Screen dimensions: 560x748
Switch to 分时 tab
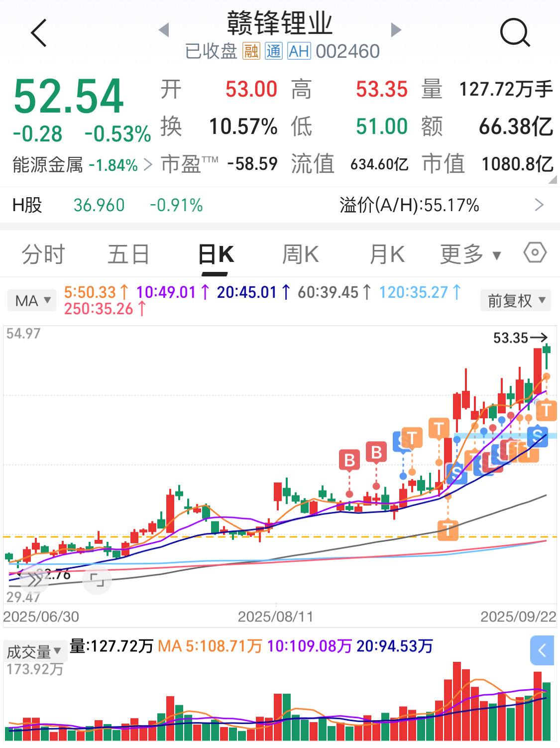point(43,254)
